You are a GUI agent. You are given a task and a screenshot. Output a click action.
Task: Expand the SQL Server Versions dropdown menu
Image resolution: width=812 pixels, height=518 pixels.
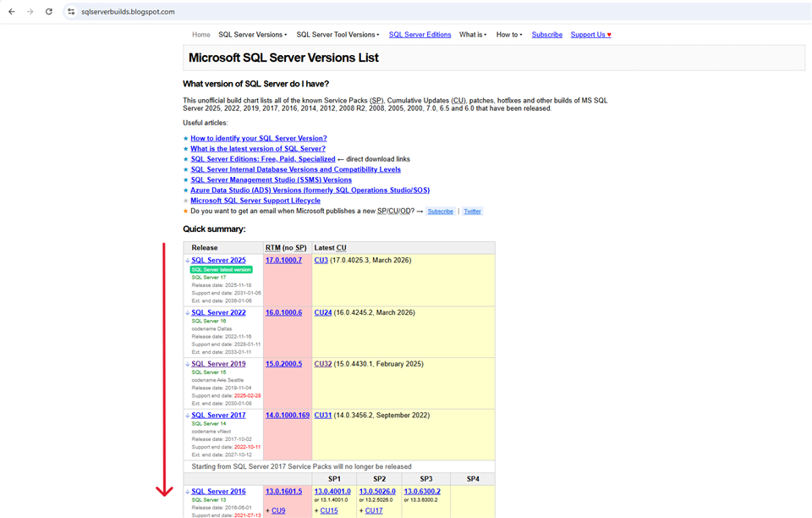[252, 35]
